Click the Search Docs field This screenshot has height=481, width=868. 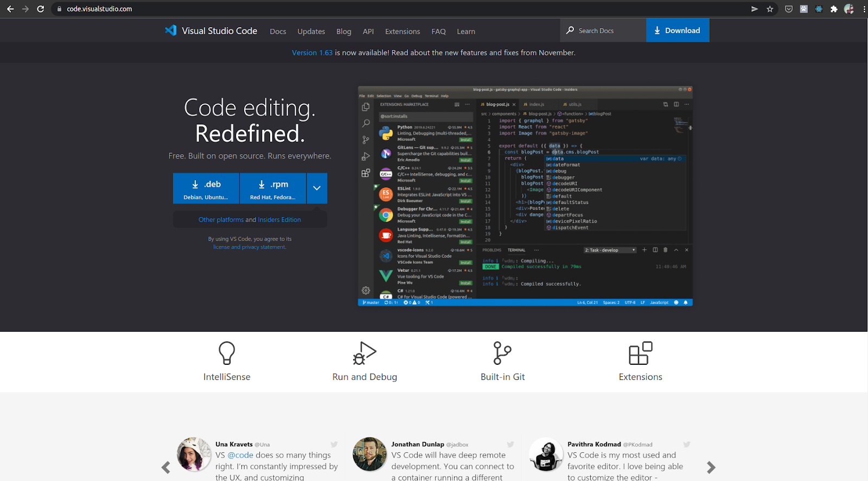pyautogui.click(x=603, y=30)
